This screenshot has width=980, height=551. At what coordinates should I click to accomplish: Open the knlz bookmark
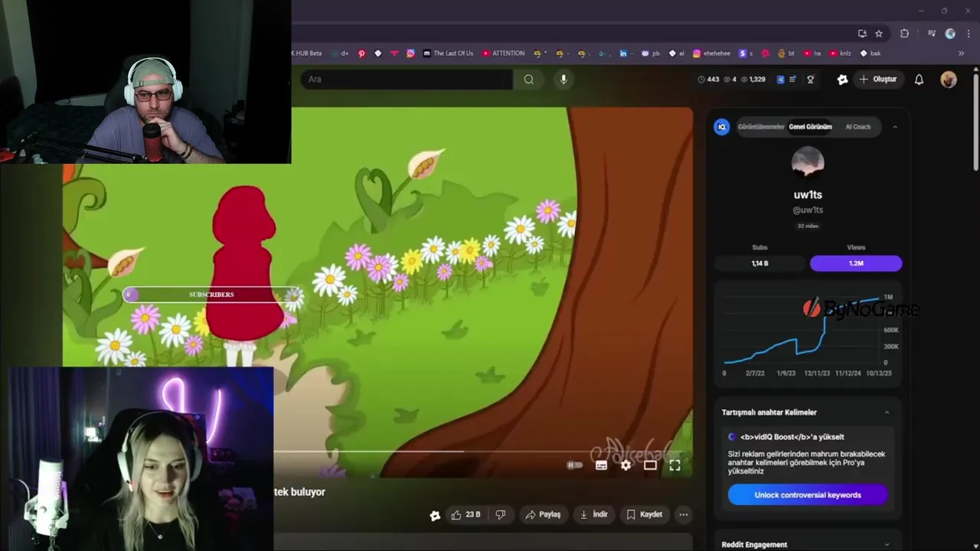point(840,54)
